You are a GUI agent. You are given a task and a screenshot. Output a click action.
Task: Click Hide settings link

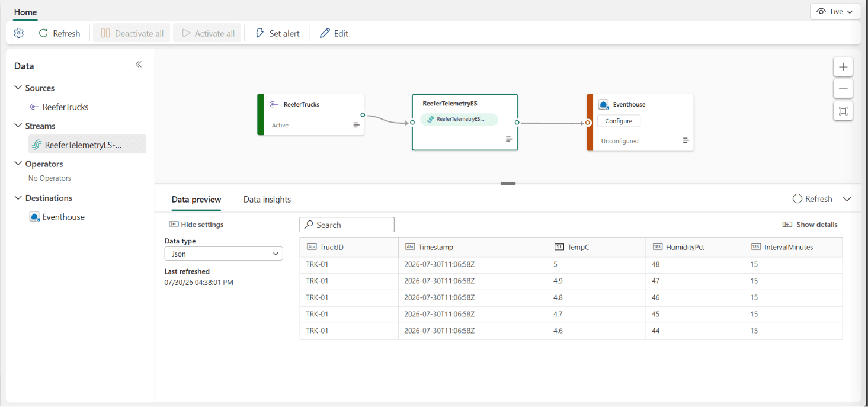click(x=196, y=225)
